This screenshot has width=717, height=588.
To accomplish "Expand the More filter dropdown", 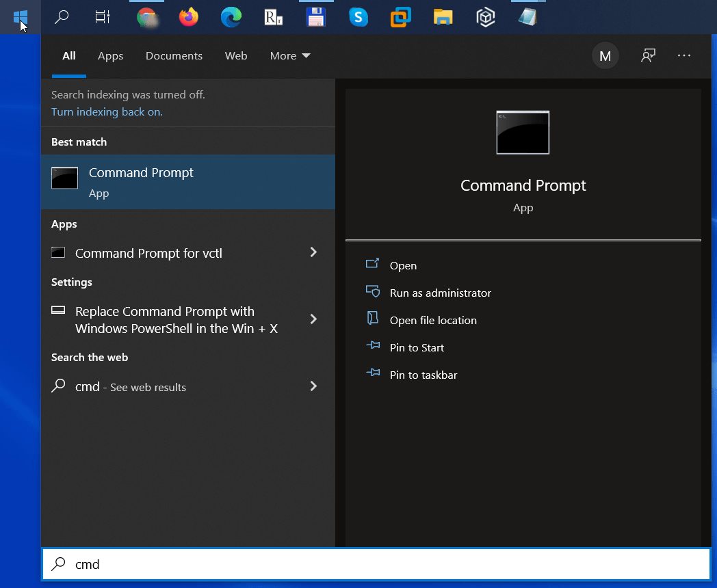I will (290, 56).
